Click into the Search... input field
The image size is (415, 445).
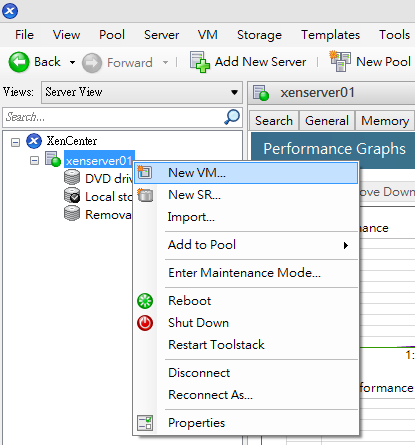coord(113,117)
